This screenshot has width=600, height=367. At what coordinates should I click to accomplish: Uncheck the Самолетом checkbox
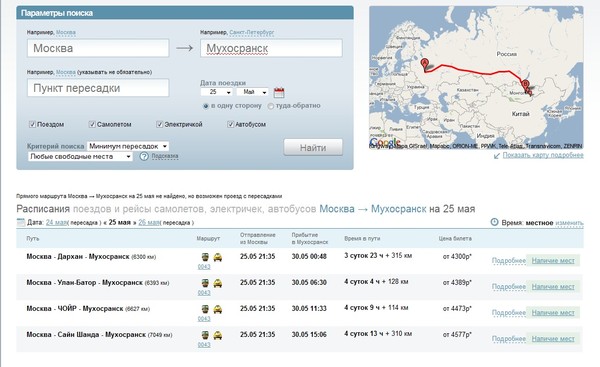(92, 124)
